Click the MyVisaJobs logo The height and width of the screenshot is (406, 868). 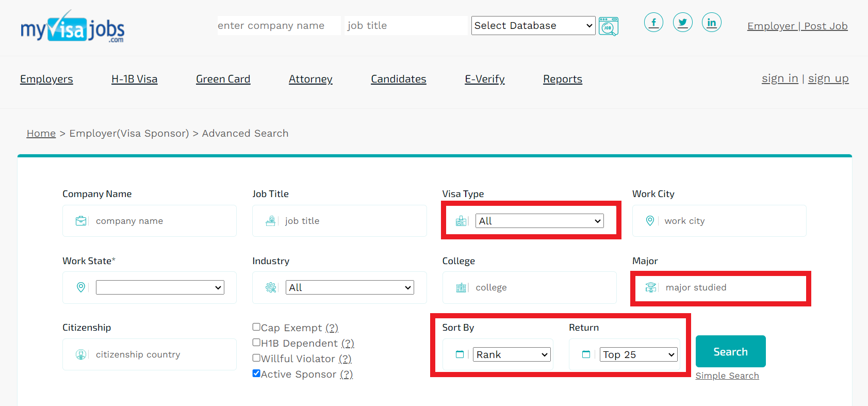pos(72,26)
